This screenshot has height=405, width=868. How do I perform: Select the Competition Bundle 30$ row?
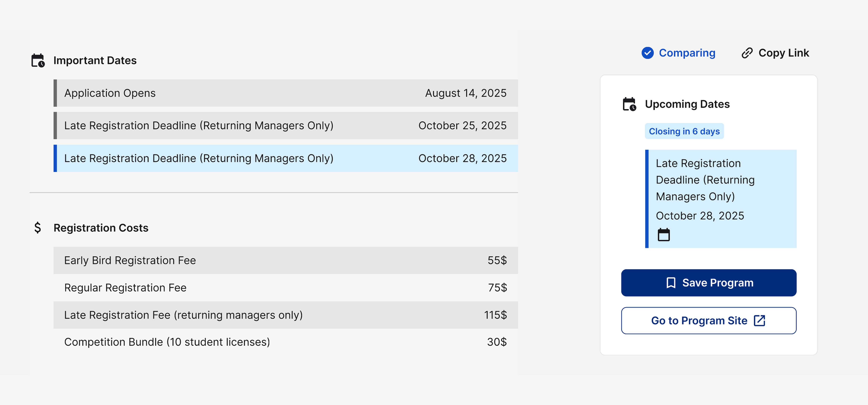pos(286,342)
